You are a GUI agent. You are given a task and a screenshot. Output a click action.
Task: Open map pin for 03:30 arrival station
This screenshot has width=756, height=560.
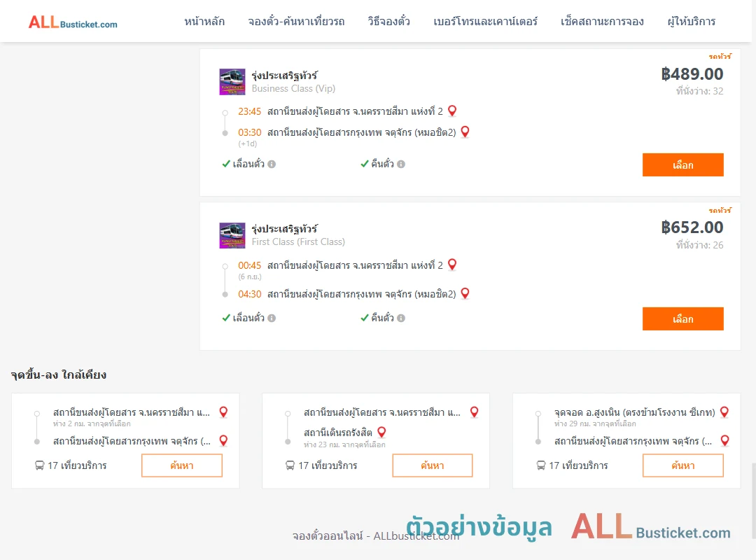point(465,132)
